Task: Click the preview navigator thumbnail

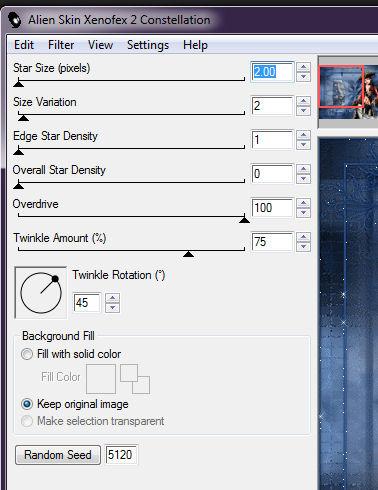Action: point(348,91)
